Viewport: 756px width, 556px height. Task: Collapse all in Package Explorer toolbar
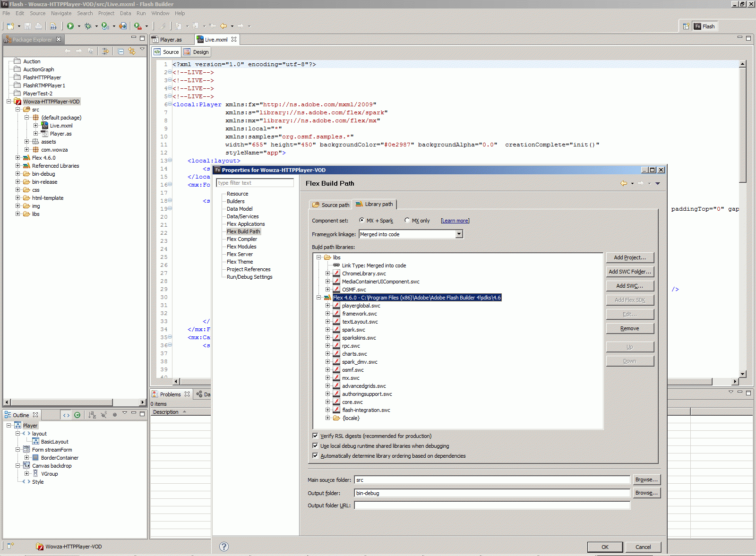click(121, 51)
